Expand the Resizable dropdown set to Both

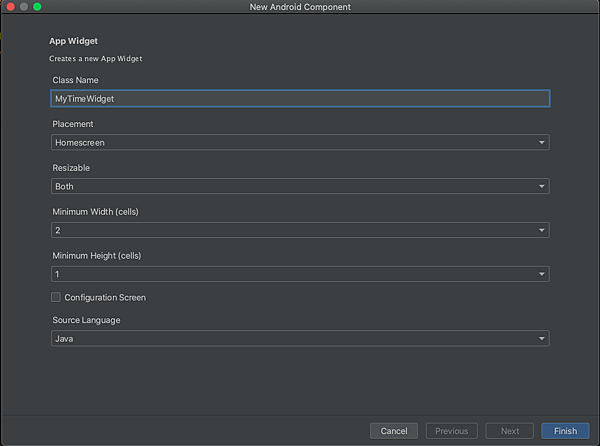(x=300, y=186)
